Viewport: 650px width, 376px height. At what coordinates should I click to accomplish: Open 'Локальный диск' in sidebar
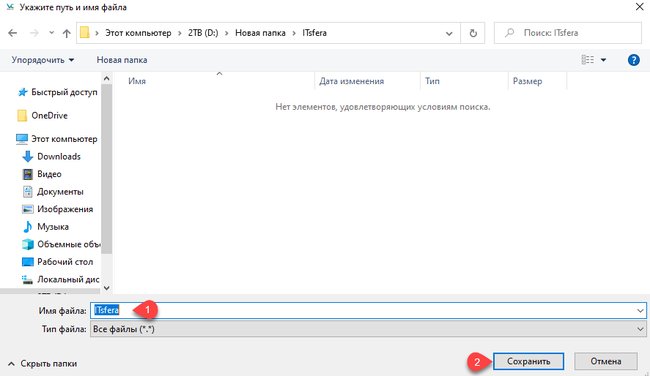pyautogui.click(x=68, y=279)
